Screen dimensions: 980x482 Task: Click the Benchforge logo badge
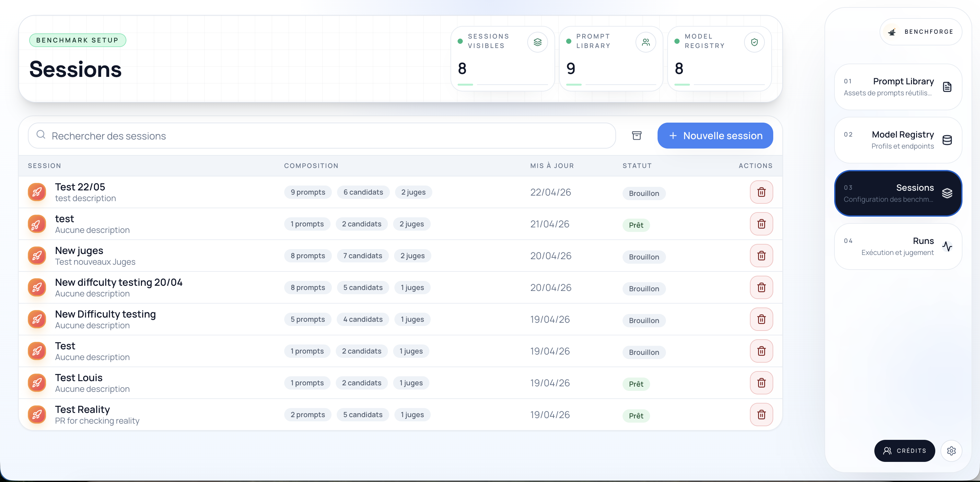921,32
